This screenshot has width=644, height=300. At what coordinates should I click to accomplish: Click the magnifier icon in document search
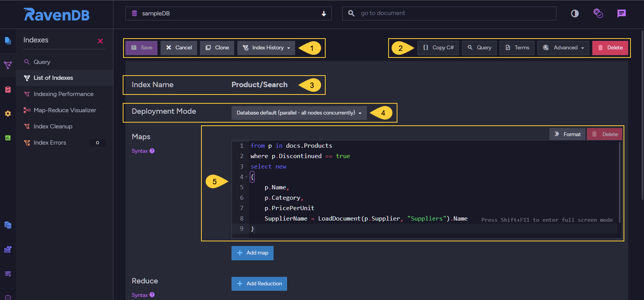pos(351,13)
